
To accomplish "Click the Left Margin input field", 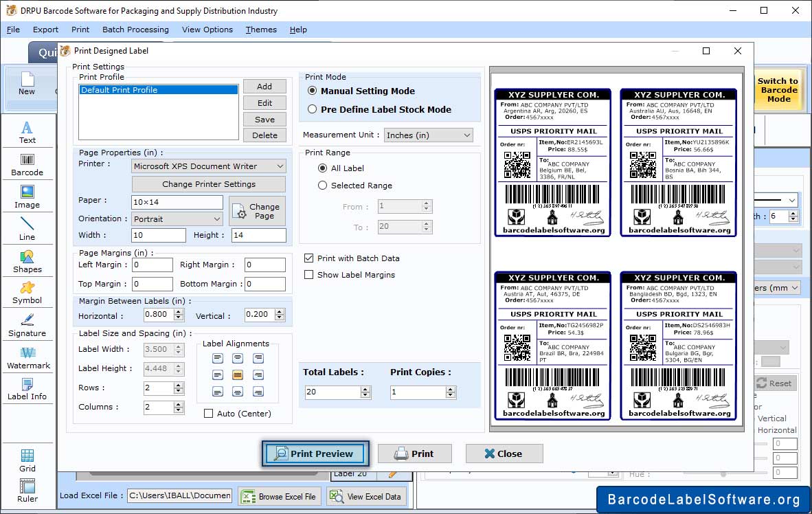I will click(x=153, y=265).
